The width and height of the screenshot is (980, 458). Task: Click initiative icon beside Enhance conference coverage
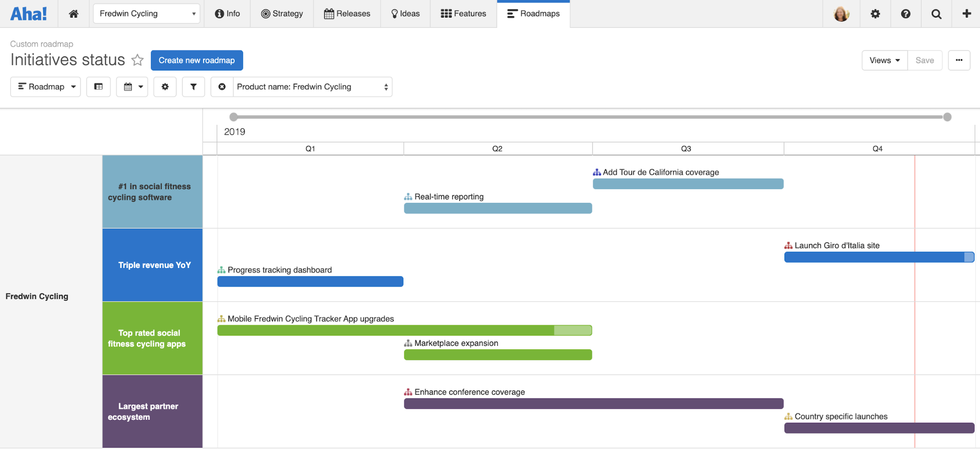(x=408, y=392)
